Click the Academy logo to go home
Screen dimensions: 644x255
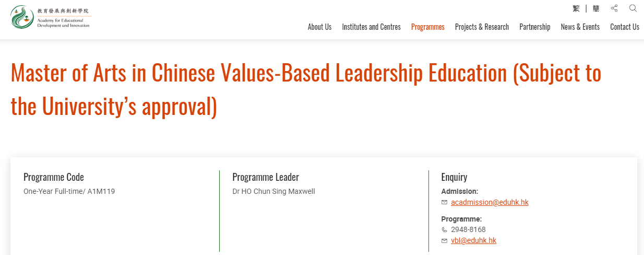pos(51,17)
